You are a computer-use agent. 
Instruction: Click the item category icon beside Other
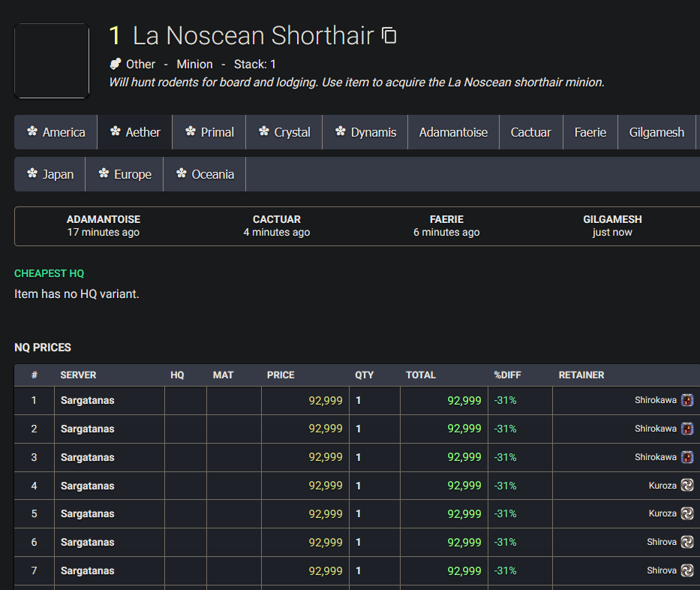coord(116,64)
